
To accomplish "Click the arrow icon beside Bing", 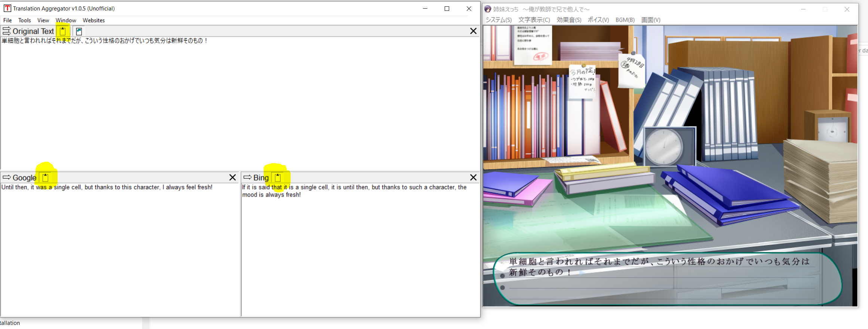I will [247, 177].
